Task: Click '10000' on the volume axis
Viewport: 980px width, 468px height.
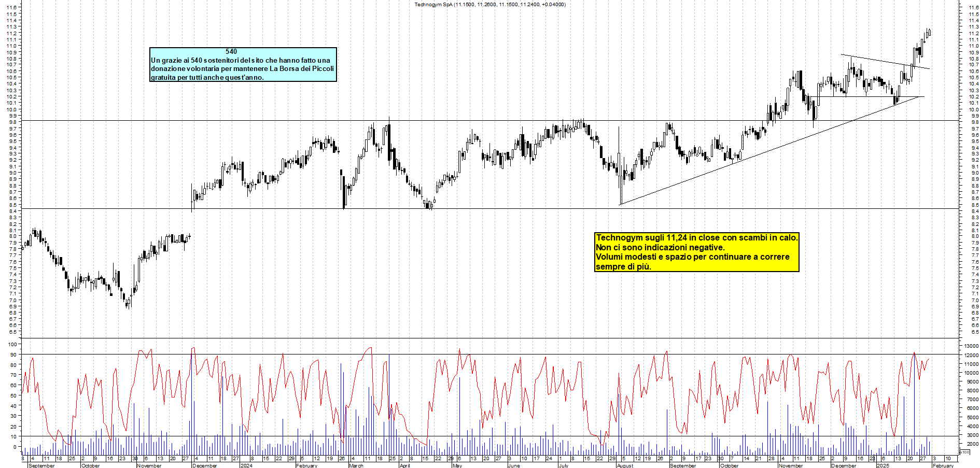Action: (971, 373)
